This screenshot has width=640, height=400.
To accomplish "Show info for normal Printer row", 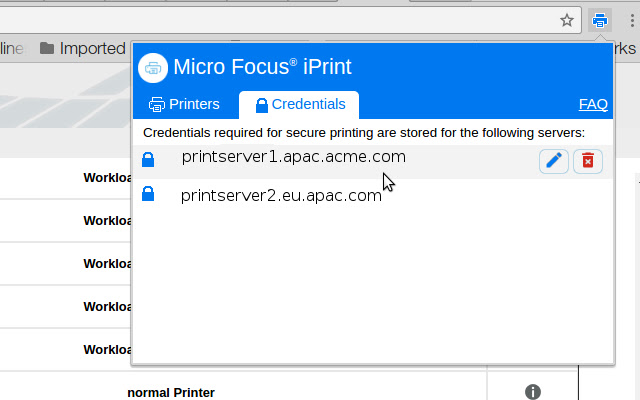I will coord(532,392).
